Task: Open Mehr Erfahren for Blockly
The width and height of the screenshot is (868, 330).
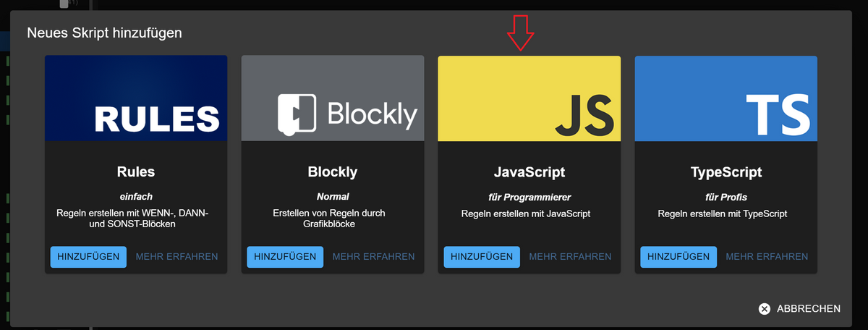Action: point(373,257)
